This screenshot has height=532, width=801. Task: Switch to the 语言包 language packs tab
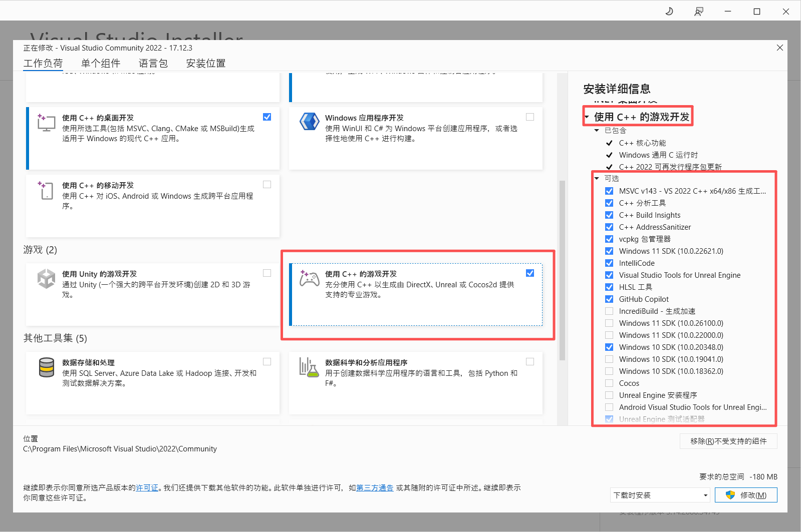coord(153,63)
